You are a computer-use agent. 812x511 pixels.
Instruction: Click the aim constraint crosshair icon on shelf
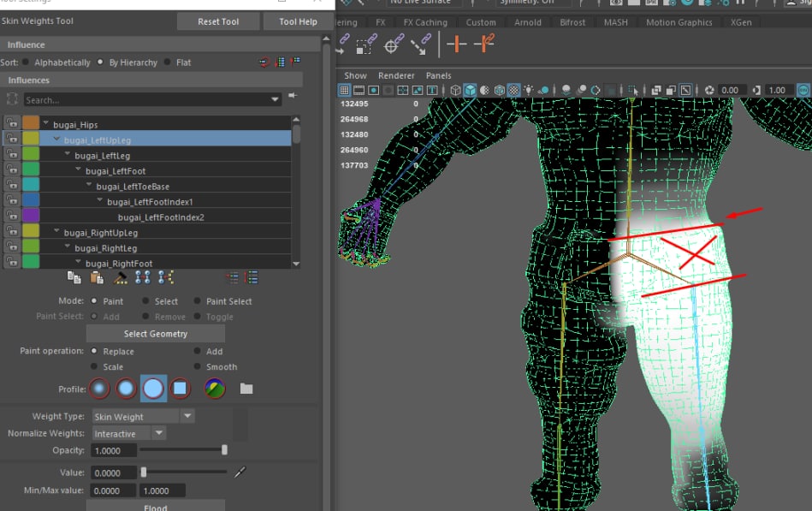point(394,45)
